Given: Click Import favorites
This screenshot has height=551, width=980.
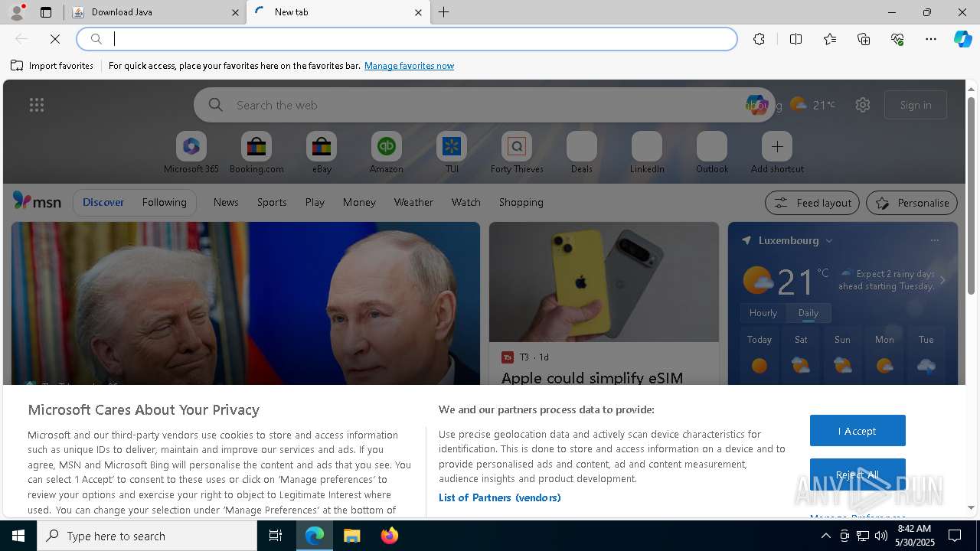Looking at the screenshot, I should (52, 66).
